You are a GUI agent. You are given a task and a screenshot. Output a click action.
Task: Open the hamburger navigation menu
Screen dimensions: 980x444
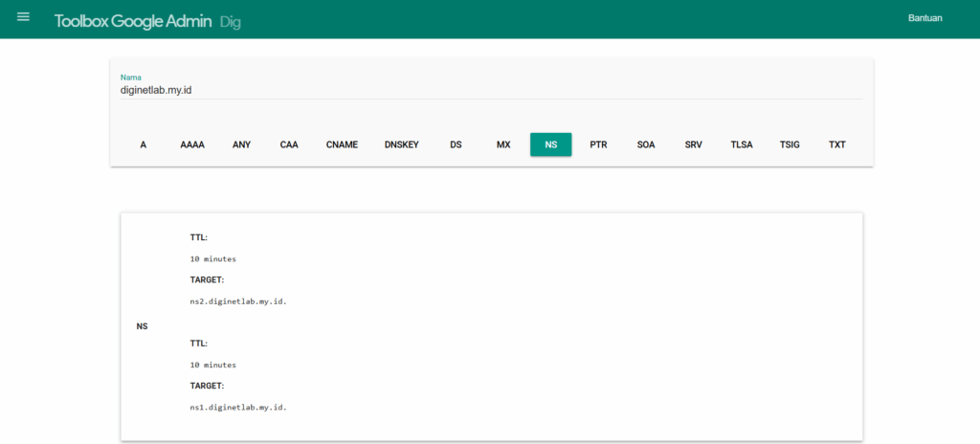coord(23,17)
